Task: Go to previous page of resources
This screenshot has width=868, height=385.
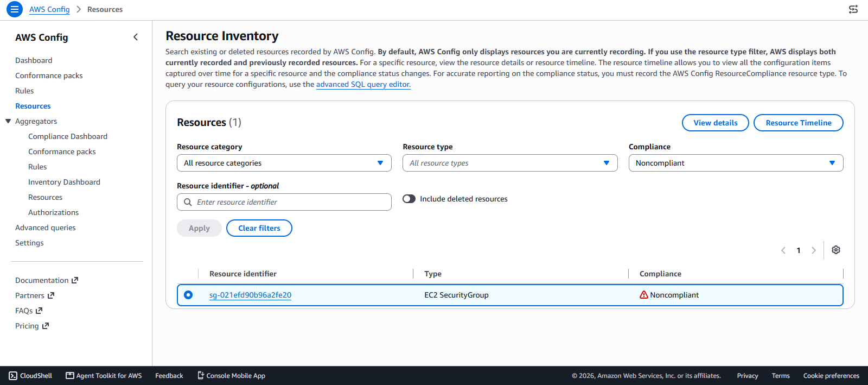Action: pyautogui.click(x=783, y=250)
